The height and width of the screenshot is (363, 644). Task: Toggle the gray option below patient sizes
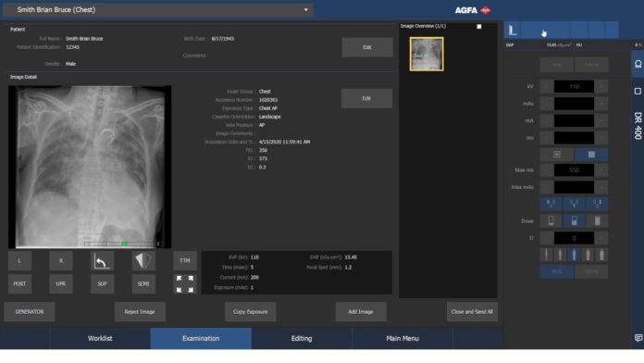[x=591, y=271]
